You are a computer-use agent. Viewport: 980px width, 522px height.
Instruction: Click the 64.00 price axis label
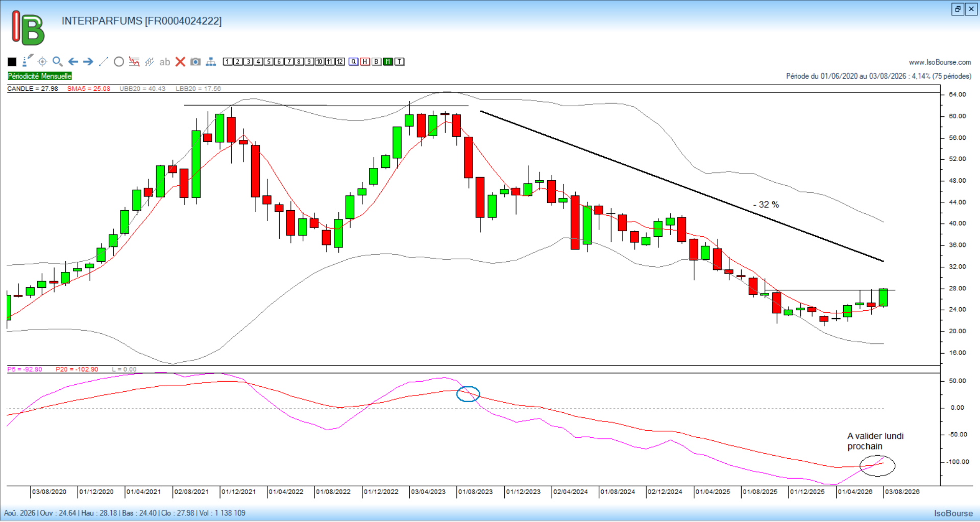(x=957, y=94)
